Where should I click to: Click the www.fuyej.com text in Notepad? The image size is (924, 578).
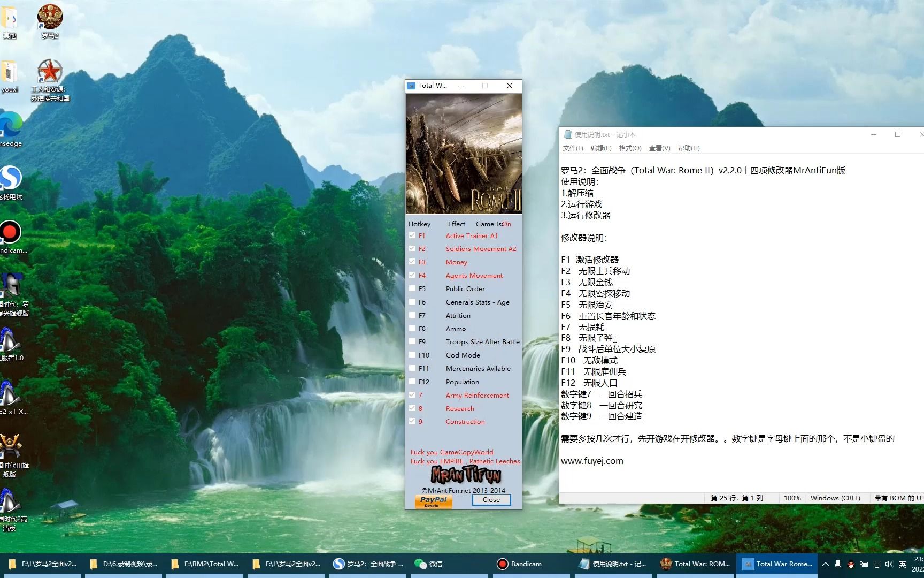coord(592,461)
